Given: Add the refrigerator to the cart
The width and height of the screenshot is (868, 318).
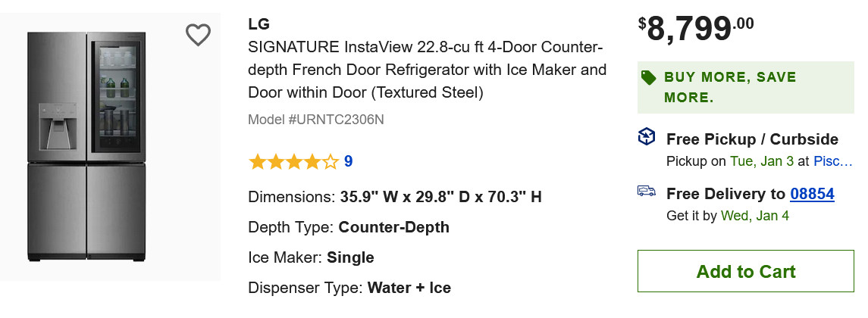Looking at the screenshot, I should 745,271.
